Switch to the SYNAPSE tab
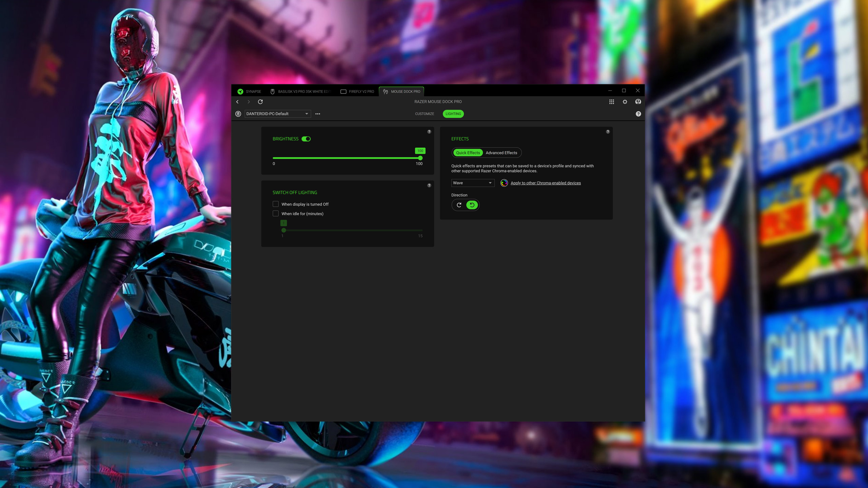Viewport: 868px width, 488px height. [x=249, y=91]
